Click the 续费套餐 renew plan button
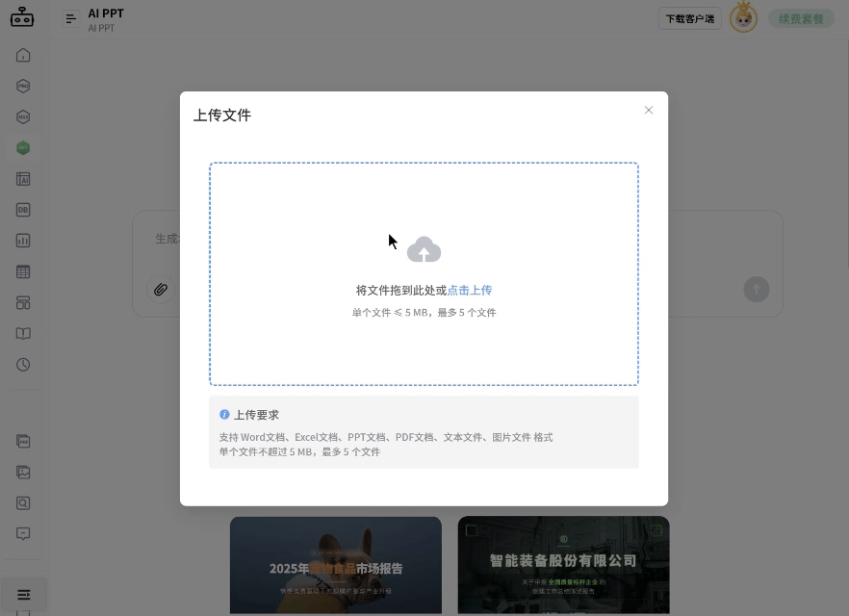Image resolution: width=849 pixels, height=616 pixels. [800, 18]
